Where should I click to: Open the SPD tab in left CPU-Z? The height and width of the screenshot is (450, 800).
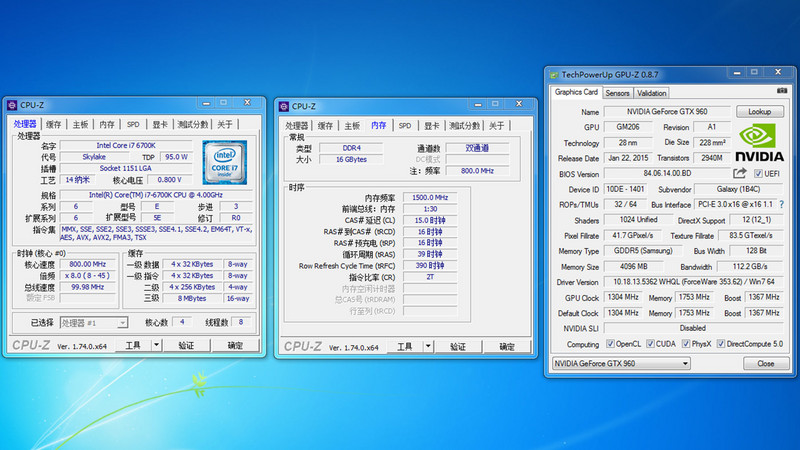133,124
